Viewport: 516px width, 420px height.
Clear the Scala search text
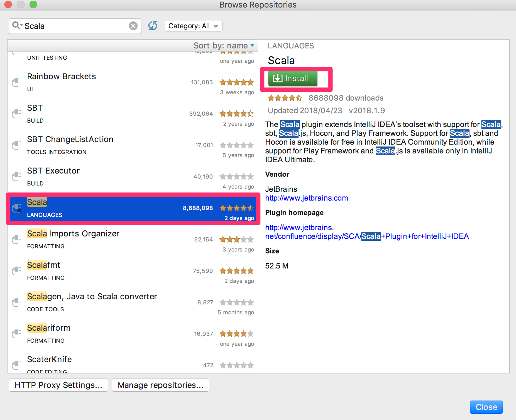click(x=133, y=26)
